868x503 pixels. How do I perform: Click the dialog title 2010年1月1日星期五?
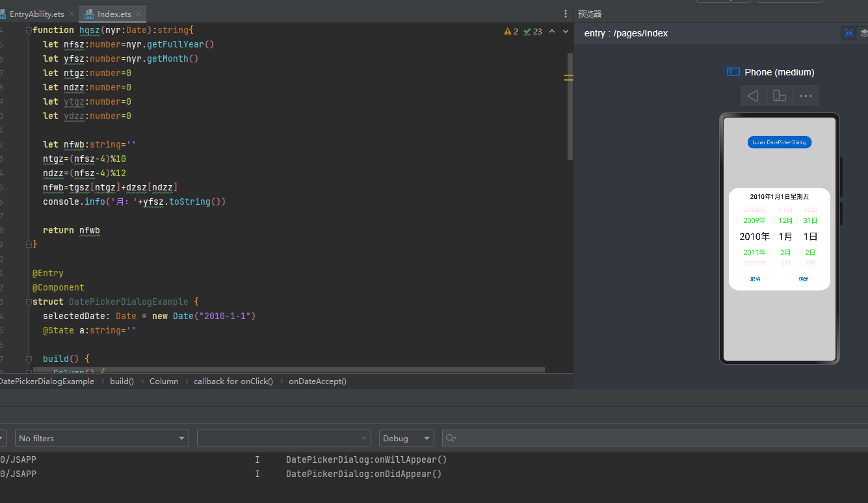coord(780,196)
